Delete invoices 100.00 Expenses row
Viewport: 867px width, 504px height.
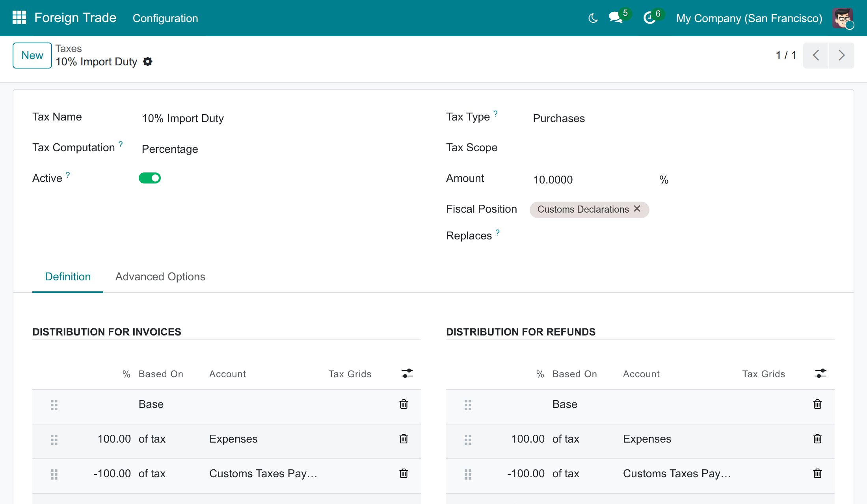point(404,439)
